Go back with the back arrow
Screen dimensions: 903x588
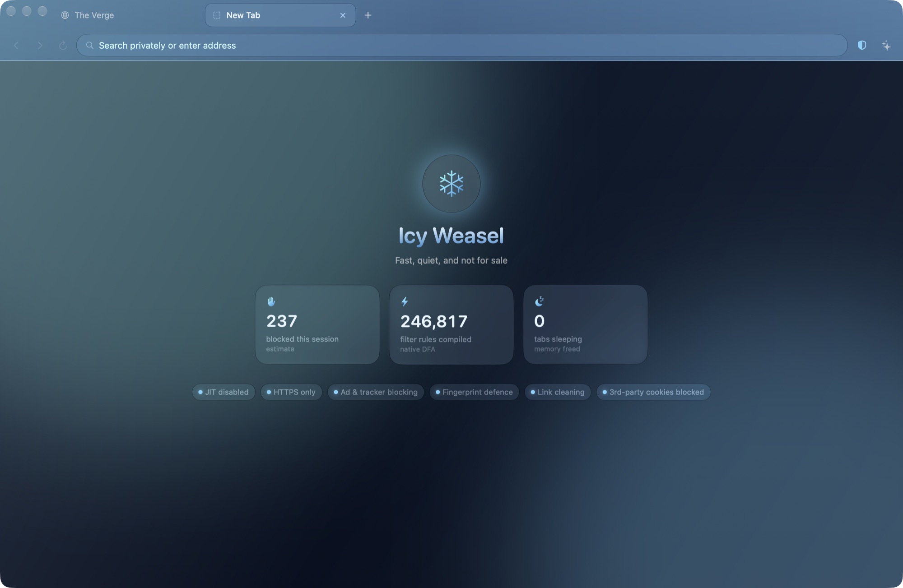17,45
